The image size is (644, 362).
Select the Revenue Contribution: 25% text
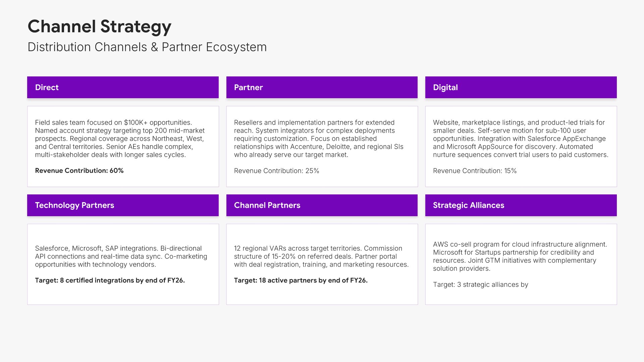(x=276, y=171)
